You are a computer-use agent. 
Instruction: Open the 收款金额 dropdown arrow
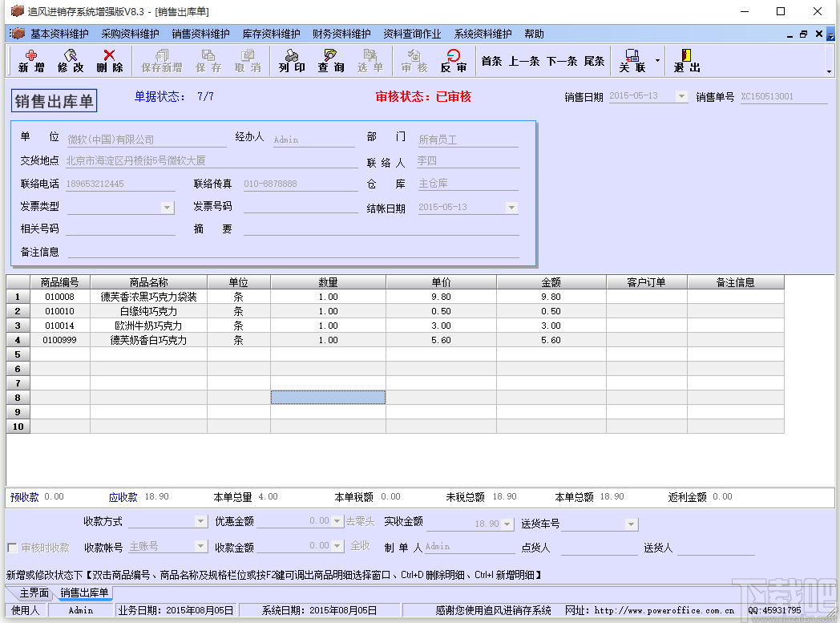click(x=337, y=546)
